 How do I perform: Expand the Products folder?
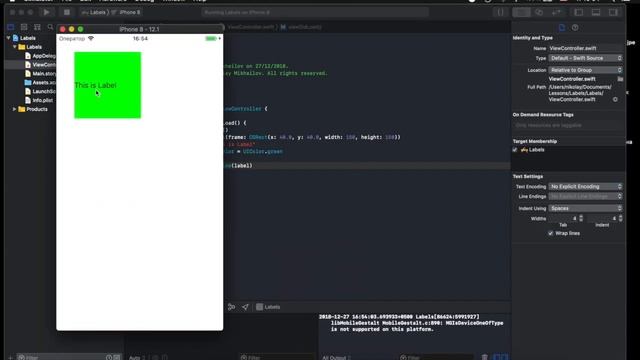coord(15,109)
